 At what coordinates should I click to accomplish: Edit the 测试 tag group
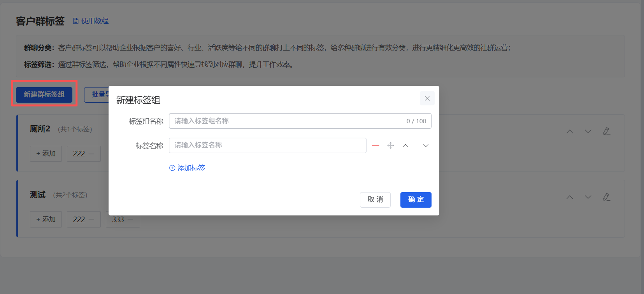click(607, 197)
